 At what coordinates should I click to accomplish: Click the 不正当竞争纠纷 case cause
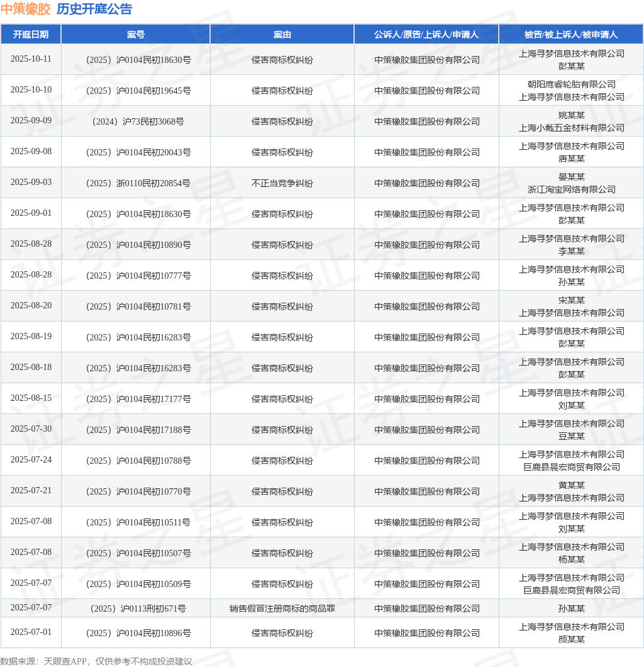282,183
